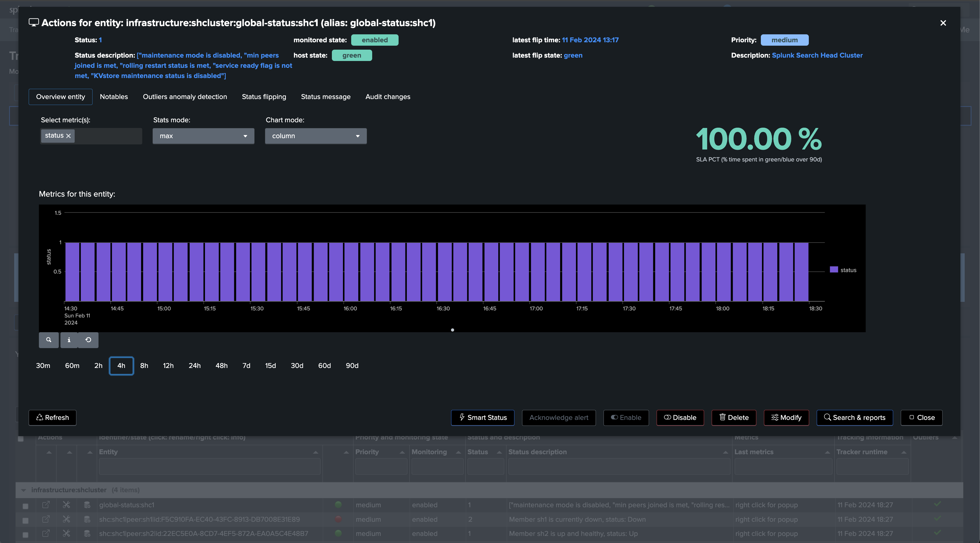Open the Stats mode max dropdown
The width and height of the screenshot is (980, 543).
click(x=203, y=136)
